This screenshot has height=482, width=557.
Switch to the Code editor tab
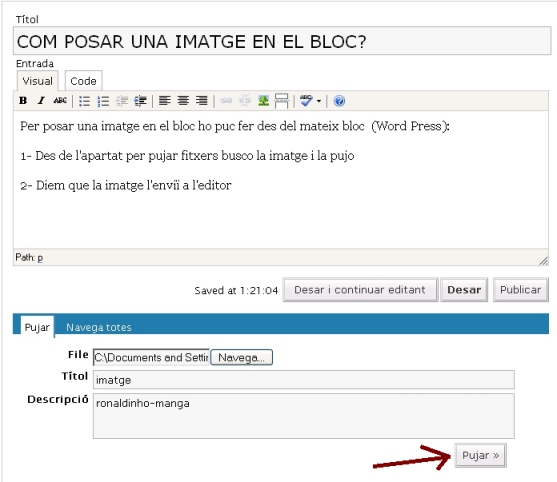click(x=83, y=81)
